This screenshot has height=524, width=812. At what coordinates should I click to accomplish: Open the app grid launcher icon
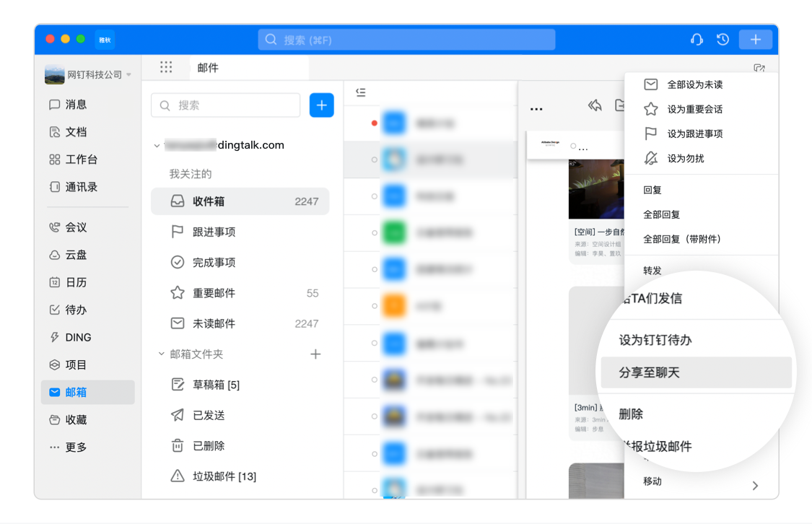(166, 67)
